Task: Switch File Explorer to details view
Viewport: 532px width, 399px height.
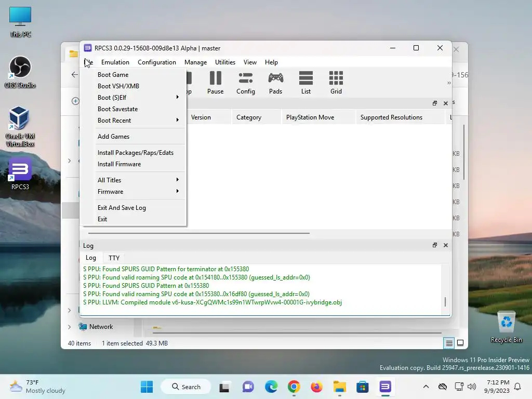Action: point(449,343)
